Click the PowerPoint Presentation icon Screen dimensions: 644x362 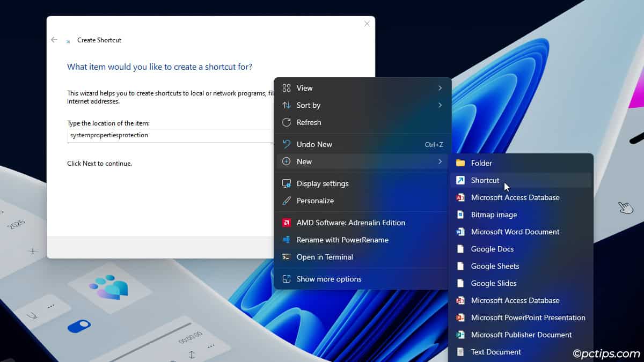460,317
